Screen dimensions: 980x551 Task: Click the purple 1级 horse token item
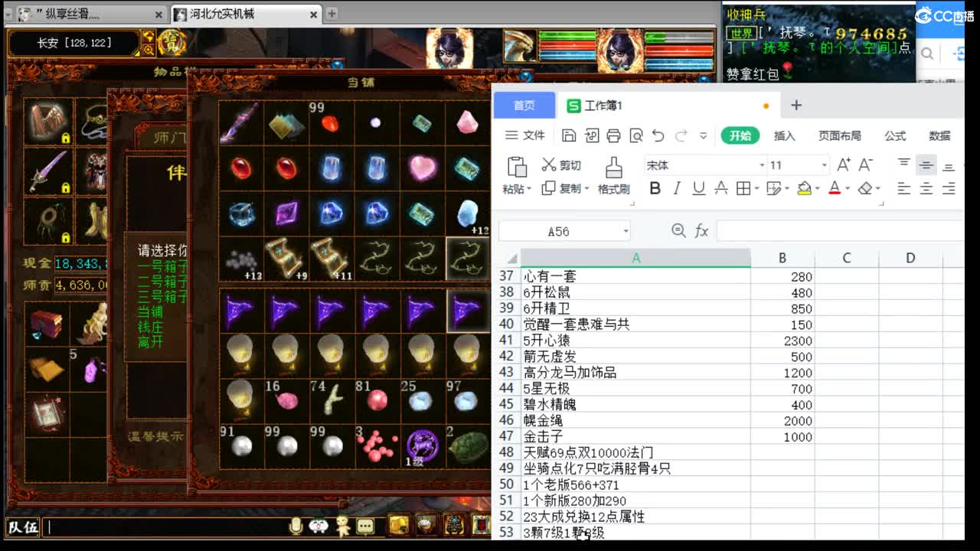422,446
